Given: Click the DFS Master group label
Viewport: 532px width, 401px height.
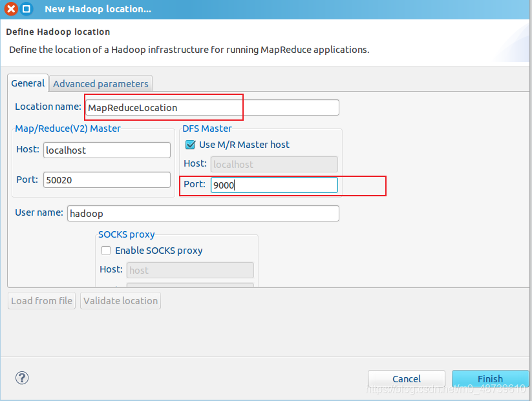Looking at the screenshot, I should [x=207, y=129].
